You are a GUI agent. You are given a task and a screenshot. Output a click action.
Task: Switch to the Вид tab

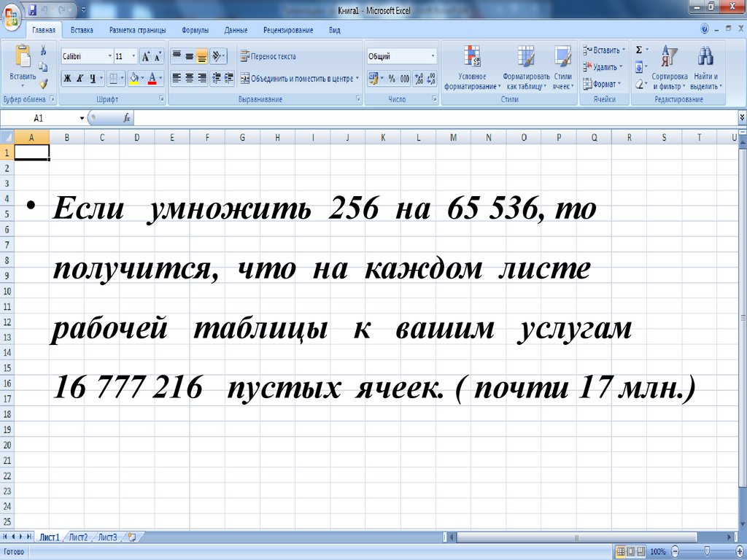point(334,30)
